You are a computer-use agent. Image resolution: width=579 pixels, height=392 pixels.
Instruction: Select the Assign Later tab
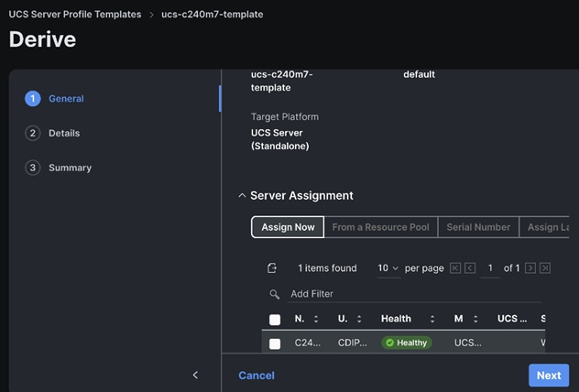click(544, 227)
